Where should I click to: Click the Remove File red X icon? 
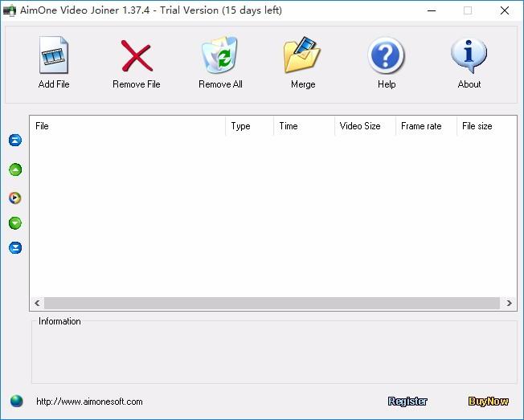click(137, 55)
